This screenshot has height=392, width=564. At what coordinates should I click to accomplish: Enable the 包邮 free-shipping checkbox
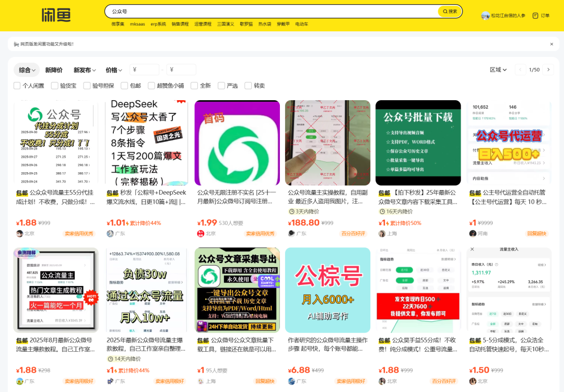pos(124,86)
